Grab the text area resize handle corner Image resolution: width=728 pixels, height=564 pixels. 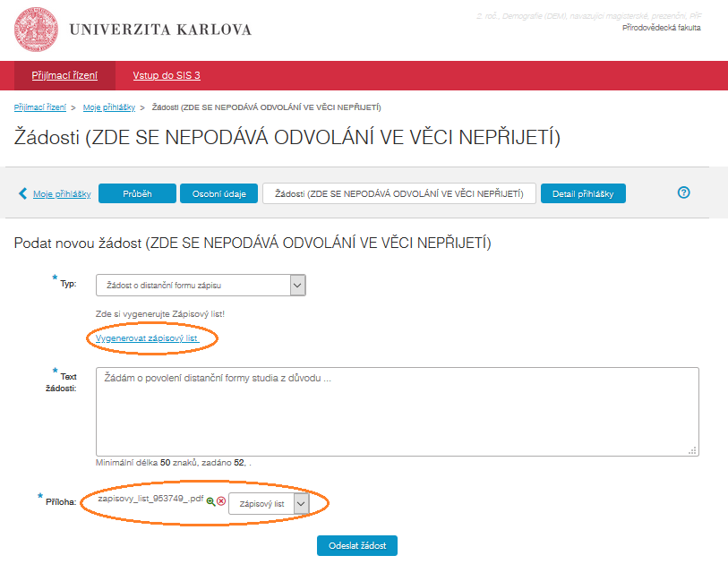click(x=693, y=450)
